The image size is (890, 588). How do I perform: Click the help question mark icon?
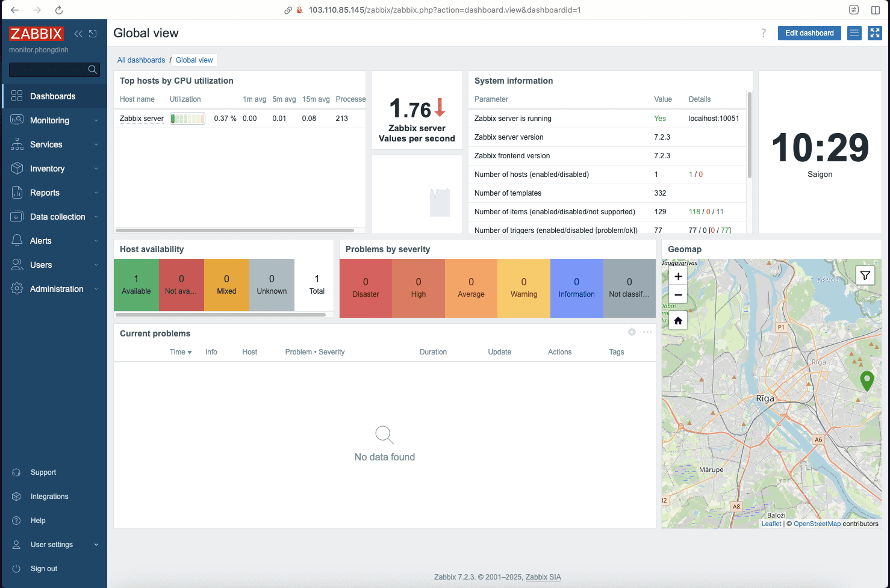click(x=764, y=33)
